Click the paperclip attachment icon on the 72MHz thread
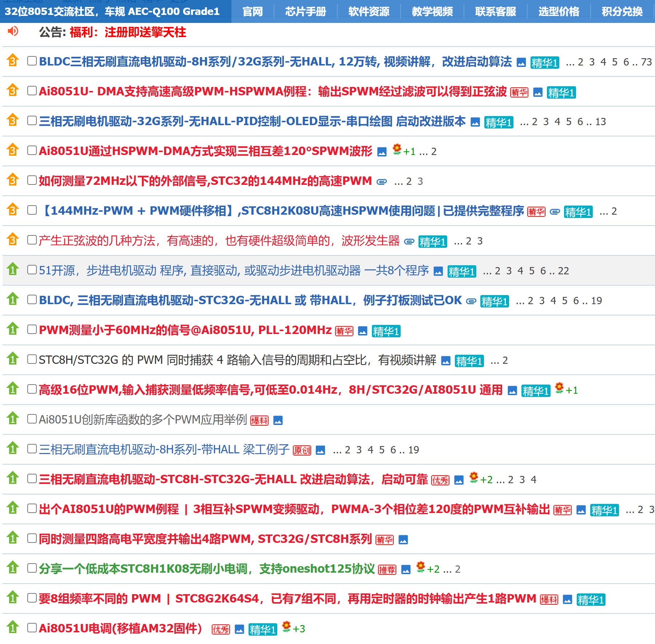Image resolution: width=655 pixels, height=644 pixels. pyautogui.click(x=381, y=182)
